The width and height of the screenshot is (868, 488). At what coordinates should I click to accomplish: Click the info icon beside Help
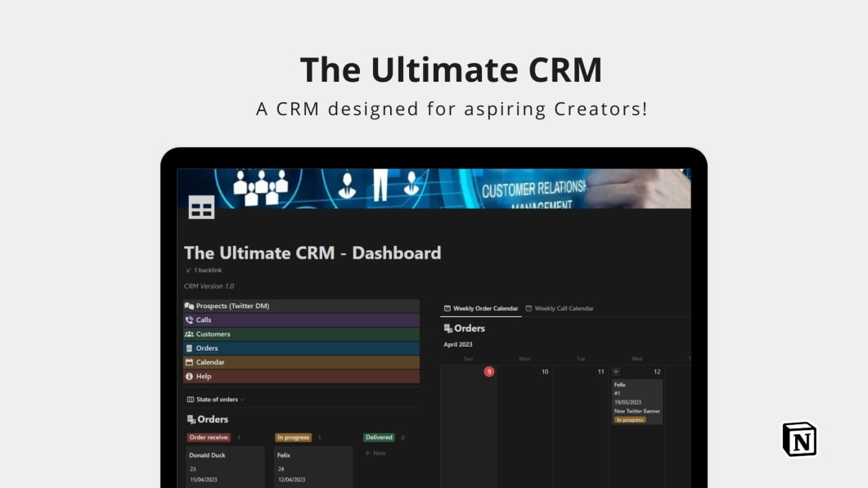pos(188,376)
